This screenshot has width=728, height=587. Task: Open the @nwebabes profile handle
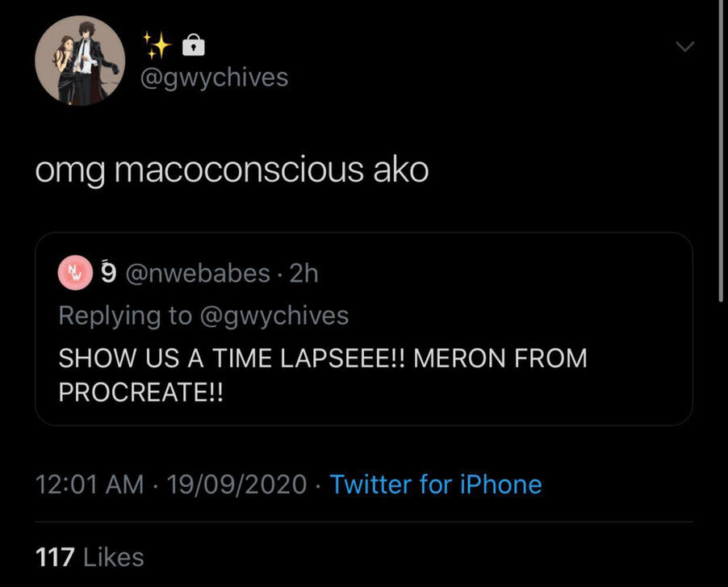click(197, 274)
